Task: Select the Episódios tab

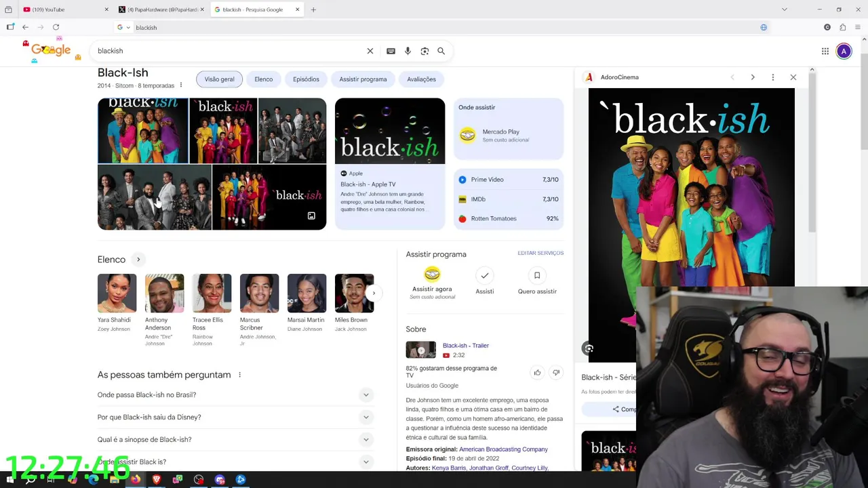Action: tap(306, 79)
